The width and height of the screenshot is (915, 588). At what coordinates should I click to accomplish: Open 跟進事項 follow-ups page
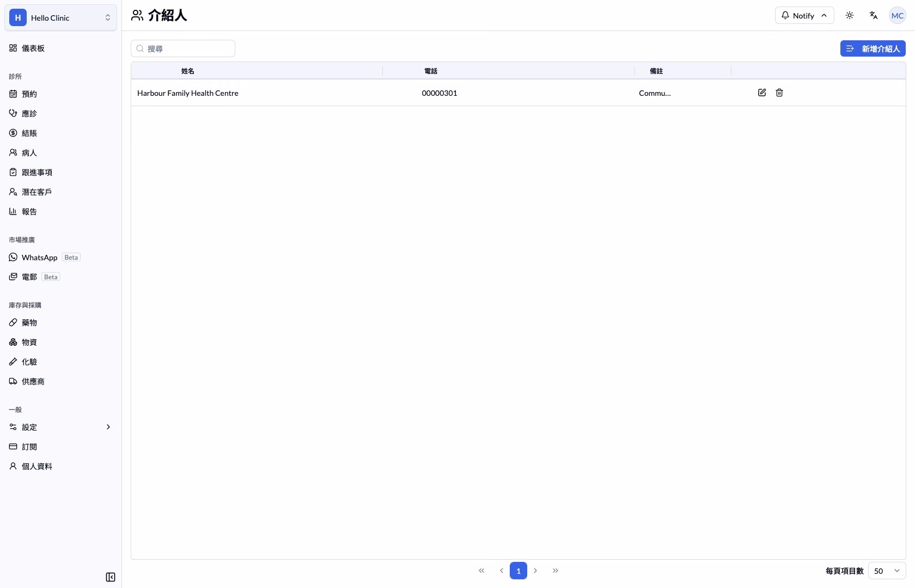[x=60, y=172]
